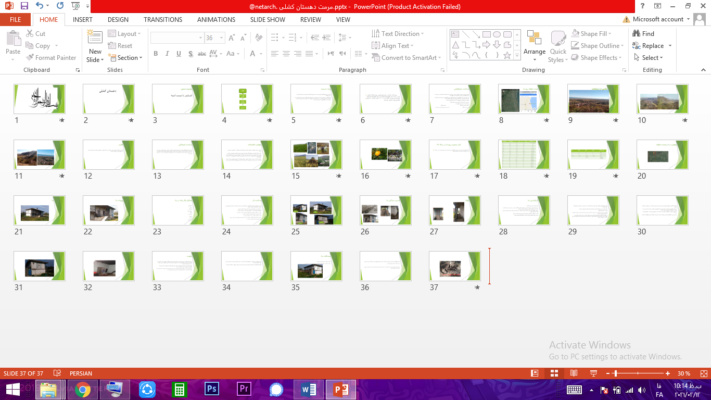Toggle Italic formatting in Font group
Screen dimensions: 711x400
point(167,54)
